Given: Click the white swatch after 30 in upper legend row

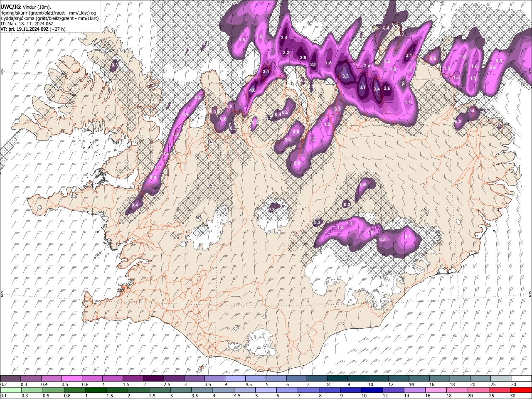Looking at the screenshot, I should (x=521, y=379).
